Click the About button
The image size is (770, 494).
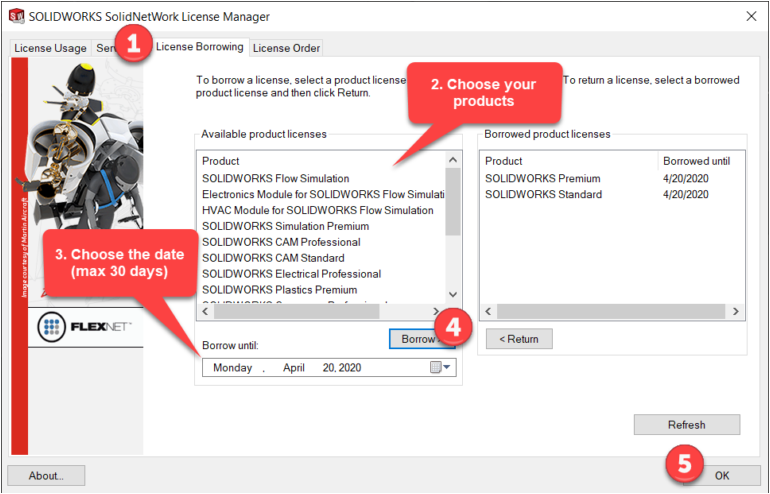point(46,475)
